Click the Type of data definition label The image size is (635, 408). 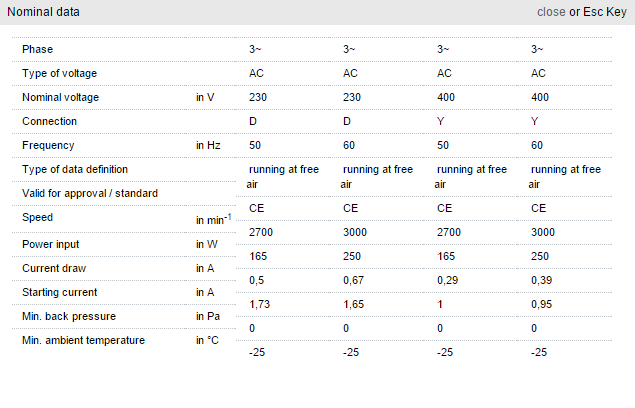click(75, 169)
